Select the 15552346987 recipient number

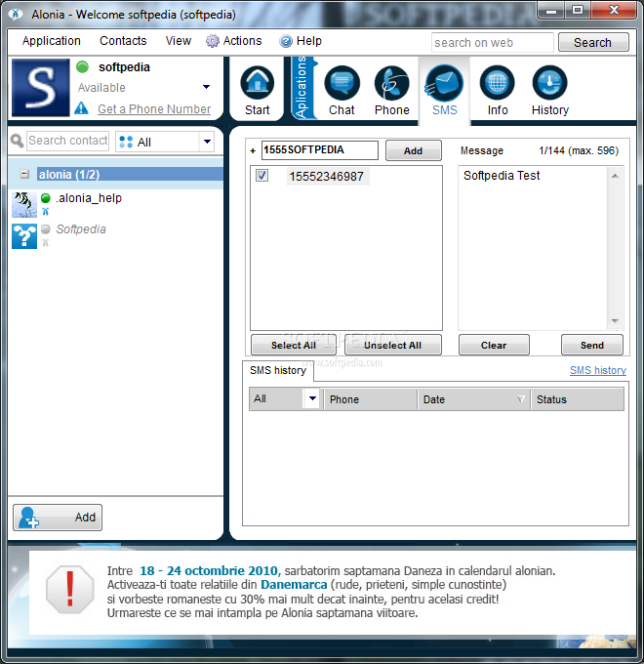click(326, 176)
